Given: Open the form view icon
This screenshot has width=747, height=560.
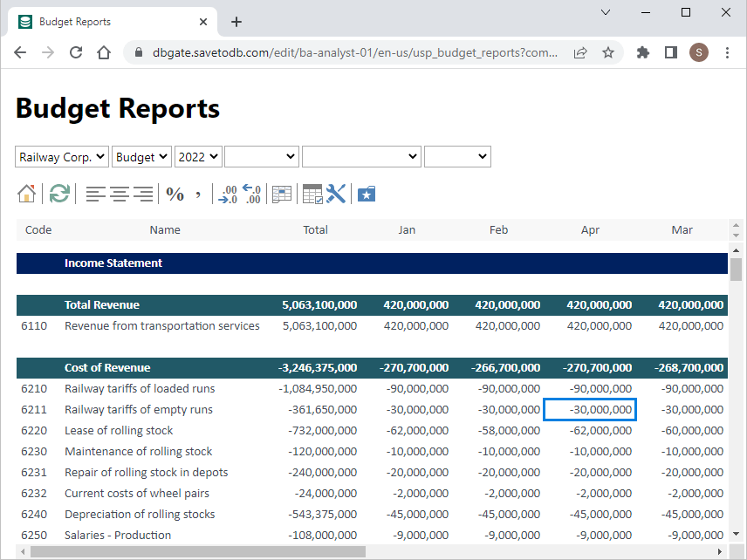Looking at the screenshot, I should tap(282, 195).
